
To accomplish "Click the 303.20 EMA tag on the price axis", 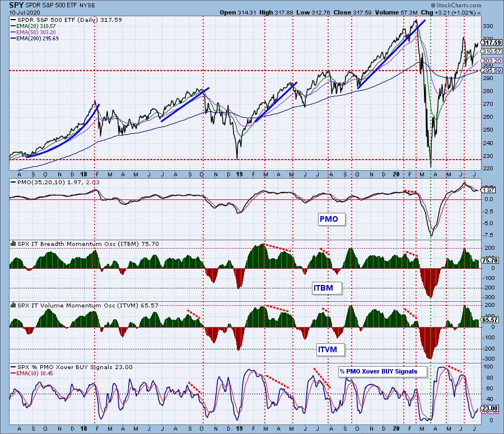I will tap(492, 60).
